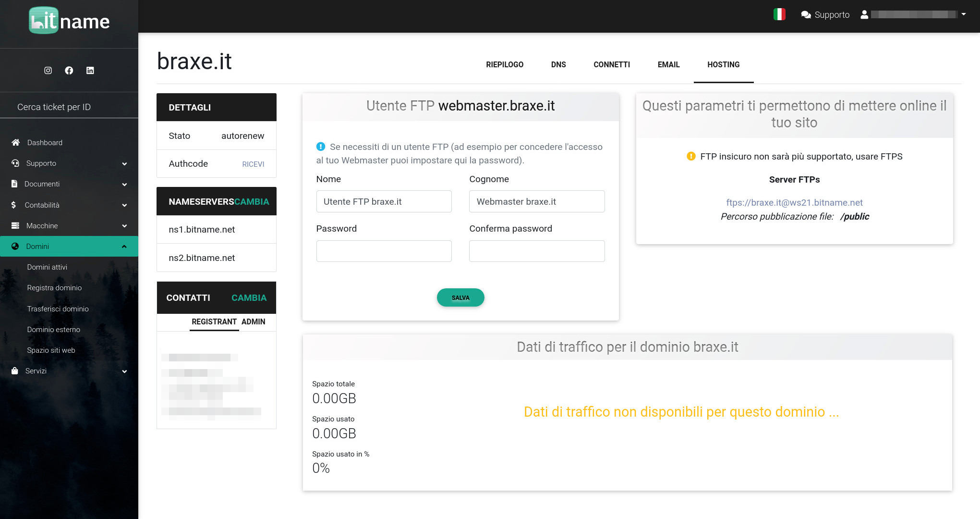Click the ns2.bitname.net nameserver row
Screen dimensions: 980x519
217,258
